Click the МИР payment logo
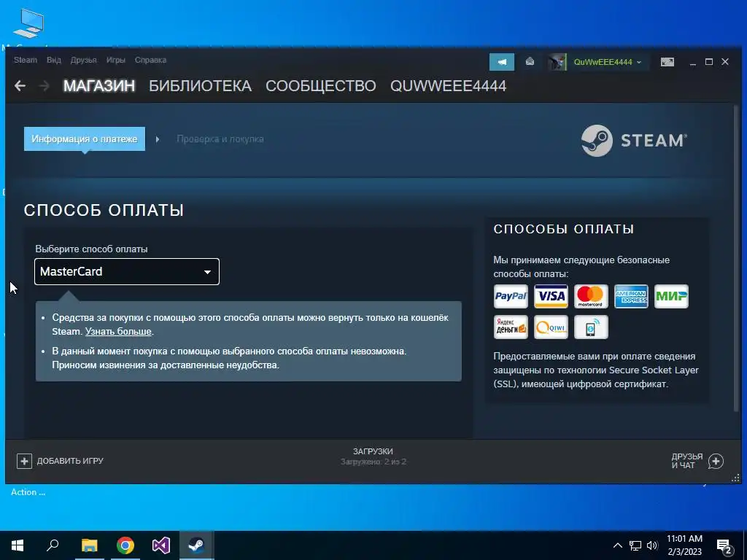 [x=671, y=296]
